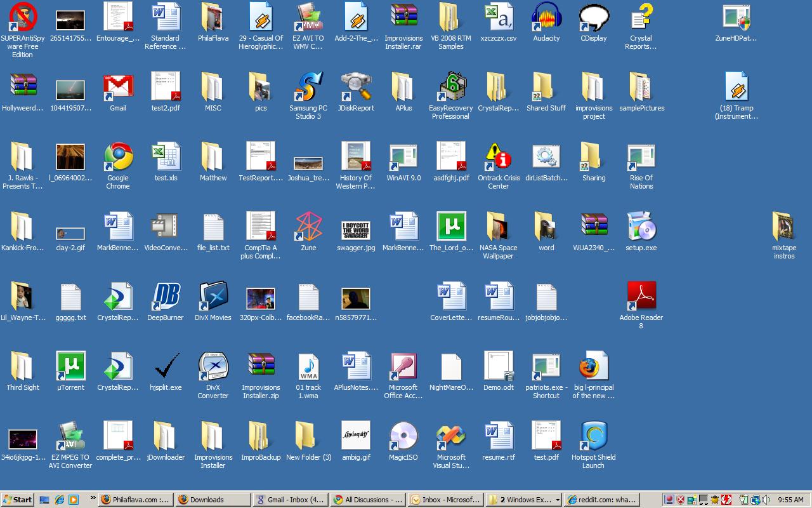Switch to Philaflava.com Firefox taskbar window

136,500
